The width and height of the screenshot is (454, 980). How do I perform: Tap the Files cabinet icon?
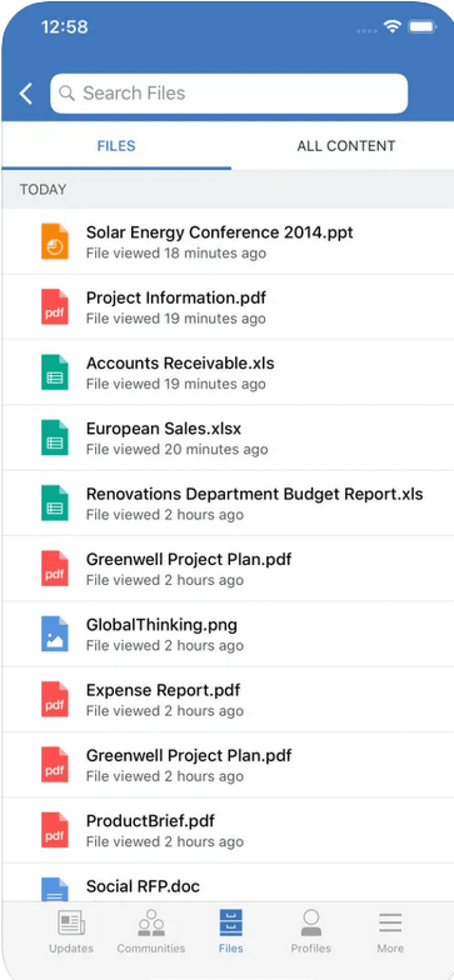[x=231, y=924]
